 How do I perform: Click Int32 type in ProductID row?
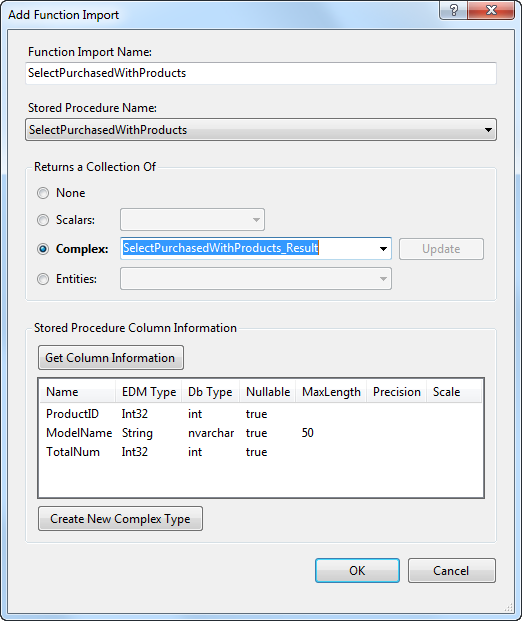click(x=135, y=414)
